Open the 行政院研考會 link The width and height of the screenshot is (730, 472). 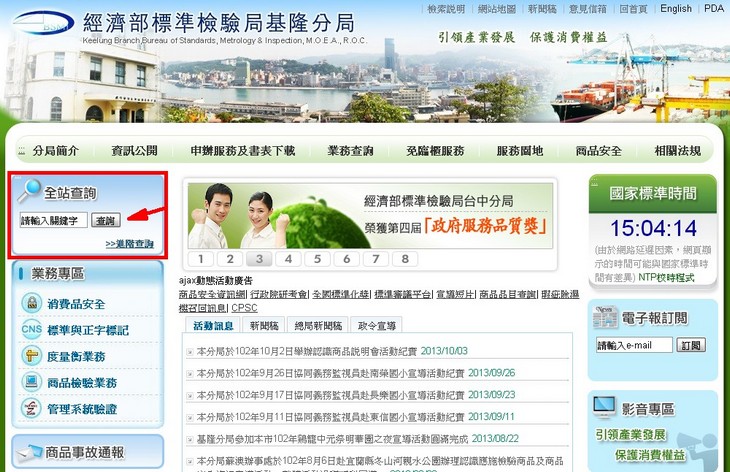coord(279,294)
